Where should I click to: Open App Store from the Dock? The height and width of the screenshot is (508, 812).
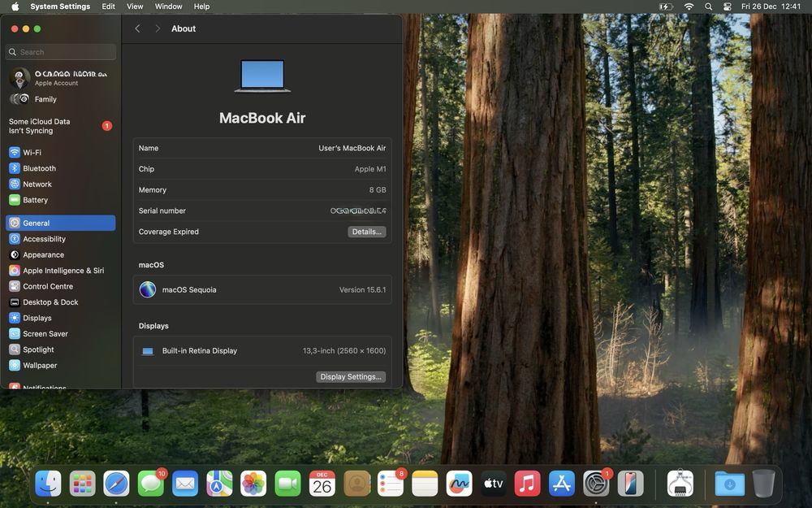click(x=561, y=484)
